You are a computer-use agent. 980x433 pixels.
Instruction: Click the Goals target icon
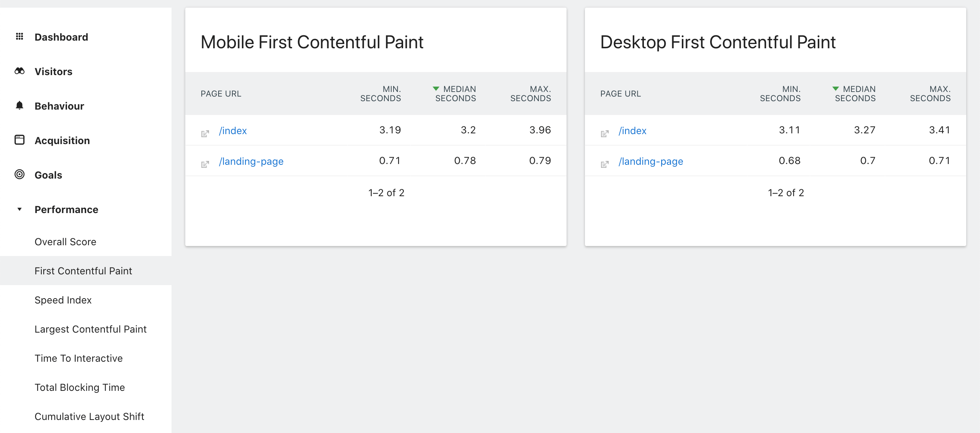tap(20, 174)
